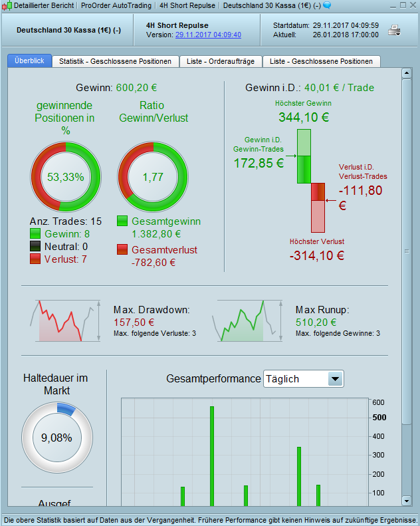Click the 1.382,80 € total gain value
The image size is (420, 526).
coord(156,234)
